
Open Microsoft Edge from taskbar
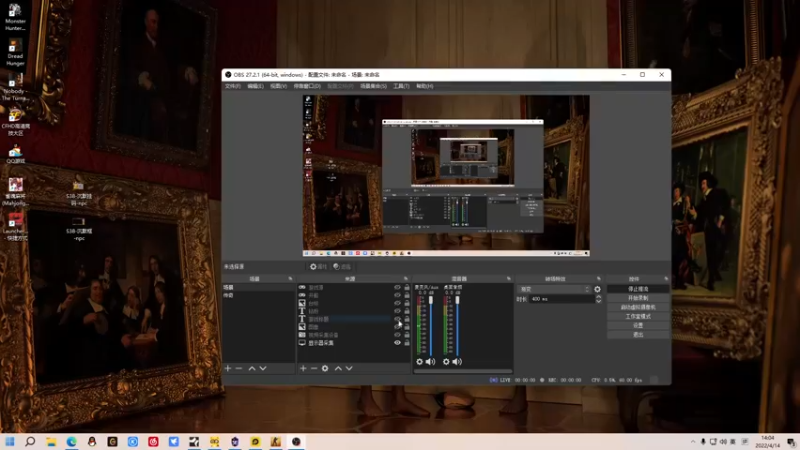(x=71, y=441)
